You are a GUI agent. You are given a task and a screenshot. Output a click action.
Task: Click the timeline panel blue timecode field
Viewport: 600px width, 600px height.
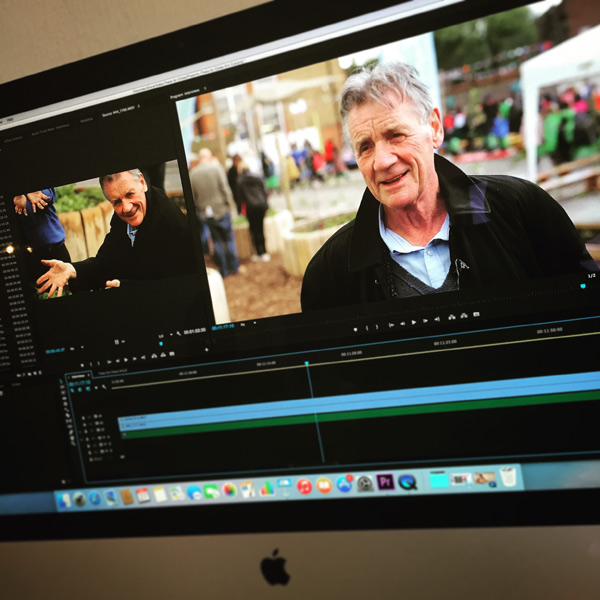[80, 383]
